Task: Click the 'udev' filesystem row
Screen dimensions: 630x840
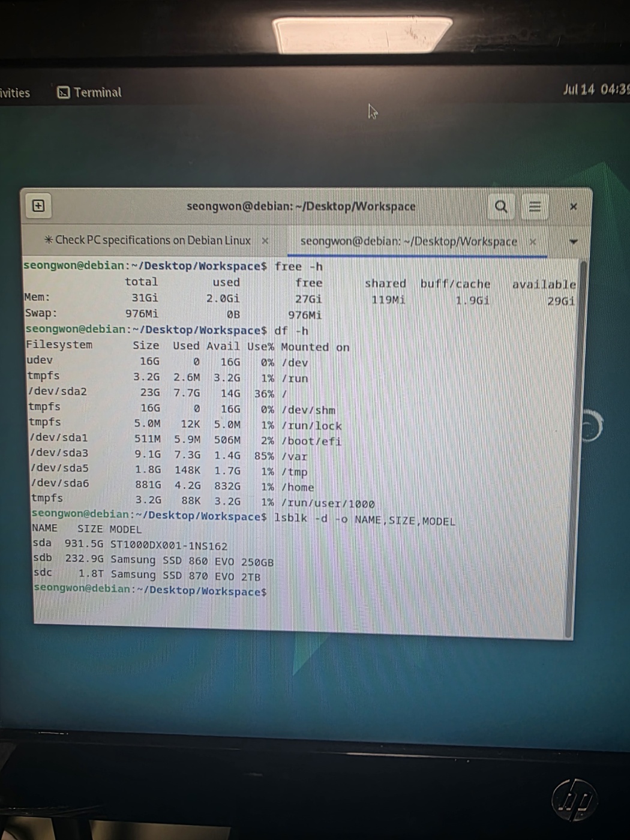Action: click(40, 360)
